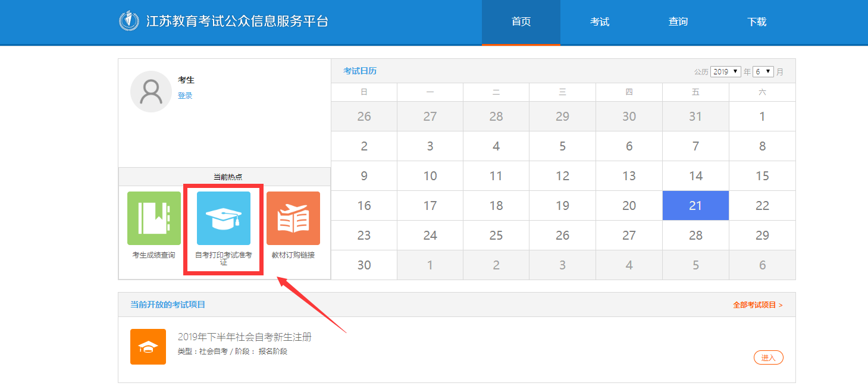Go to the 查询 navigation tab
Viewport: 868px width, 386px height.
point(678,22)
